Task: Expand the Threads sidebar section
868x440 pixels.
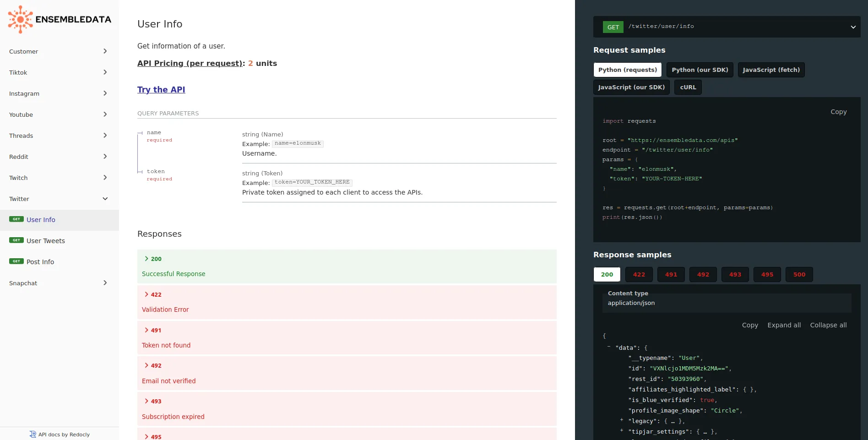Action: (60, 136)
